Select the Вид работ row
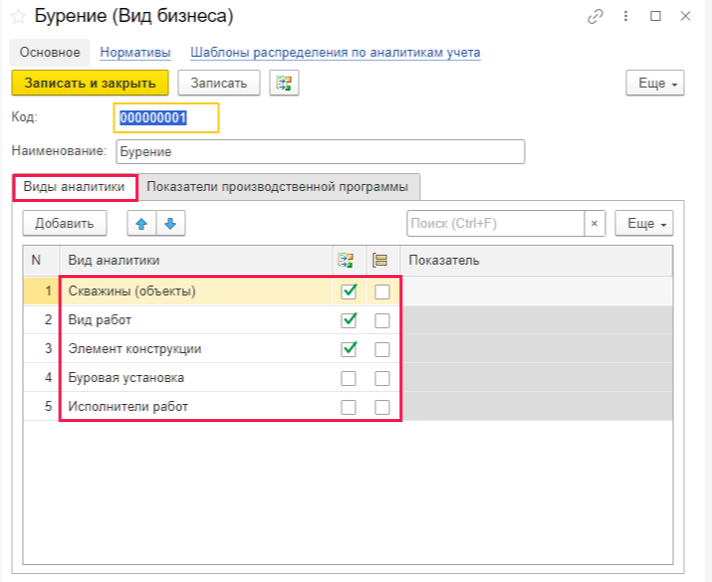The height and width of the screenshot is (582, 712). pos(348,320)
